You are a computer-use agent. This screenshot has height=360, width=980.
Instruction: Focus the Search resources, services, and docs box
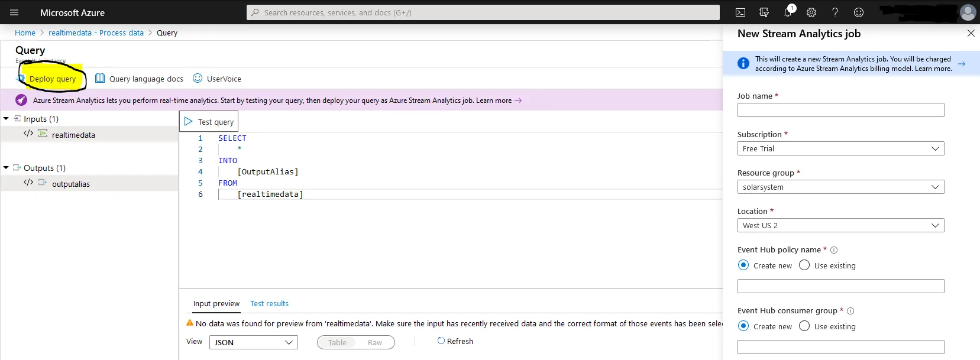pyautogui.click(x=483, y=12)
